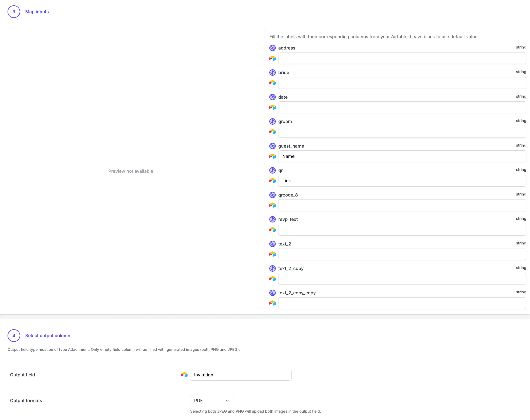
Task: Click the qrcode_8 field label
Action: [288, 195]
